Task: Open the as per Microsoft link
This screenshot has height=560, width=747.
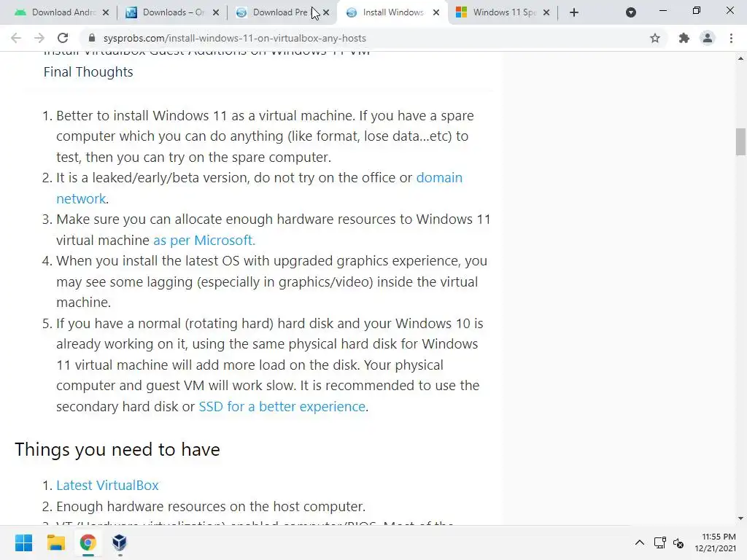Action: coord(204,240)
